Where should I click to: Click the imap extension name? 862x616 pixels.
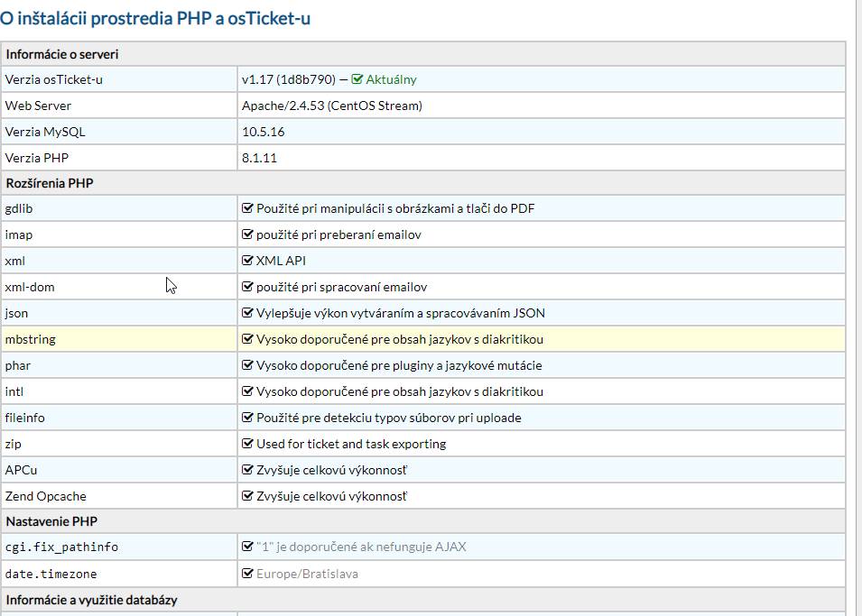pos(19,234)
